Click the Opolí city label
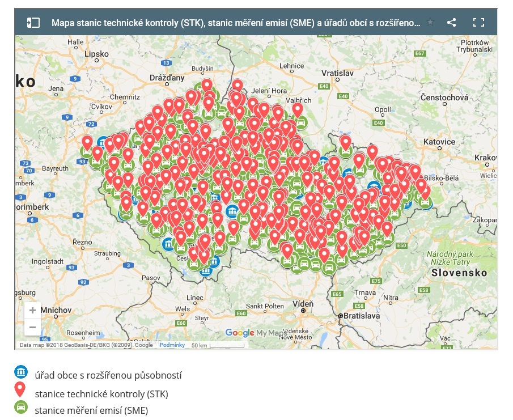The height and width of the screenshot is (420, 513). (x=383, y=109)
